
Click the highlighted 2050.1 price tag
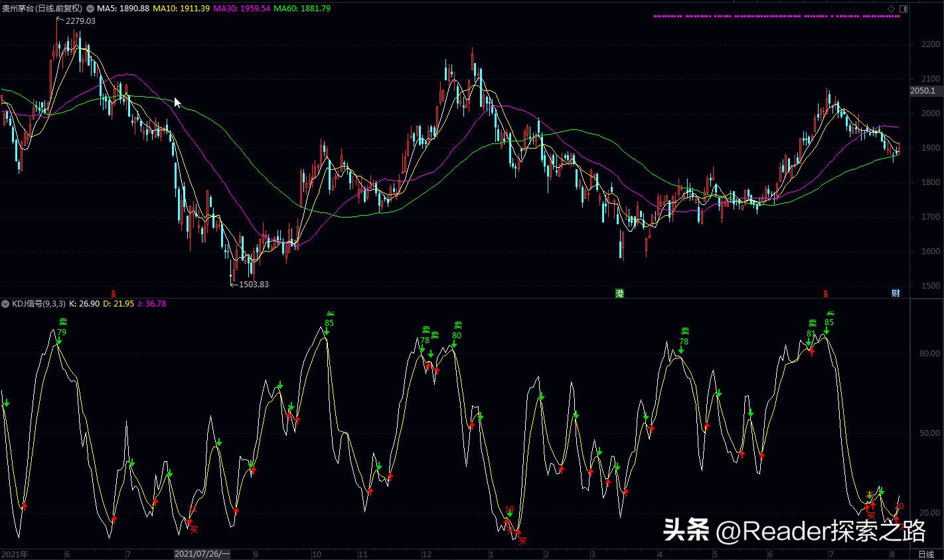pos(923,91)
